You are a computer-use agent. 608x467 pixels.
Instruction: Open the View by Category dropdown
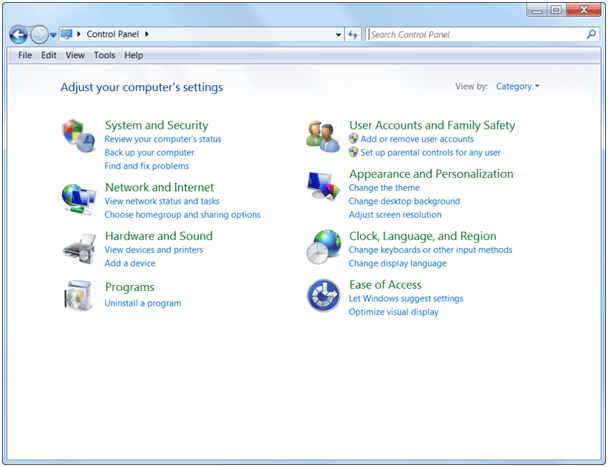pyautogui.click(x=518, y=86)
